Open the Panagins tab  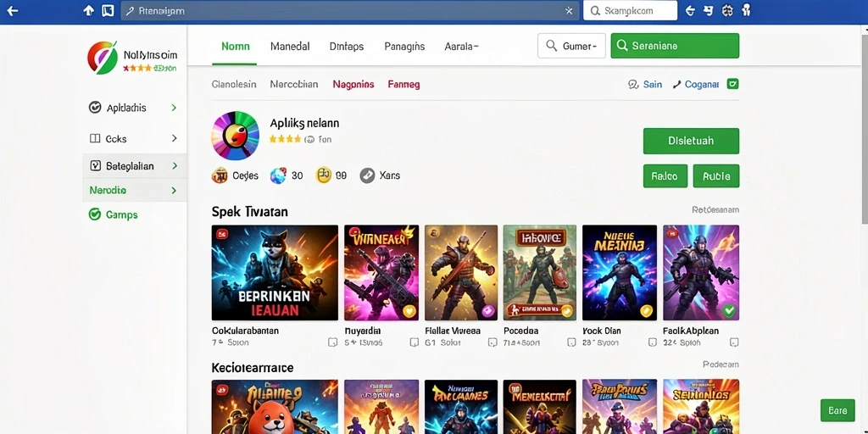tap(404, 47)
